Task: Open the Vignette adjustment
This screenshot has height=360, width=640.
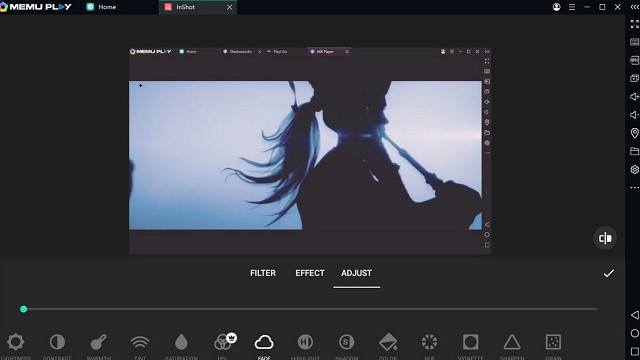Action: [471, 342]
